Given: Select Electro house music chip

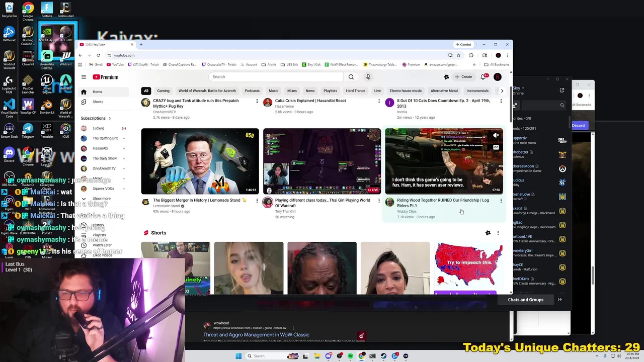Looking at the screenshot, I should [x=406, y=91].
